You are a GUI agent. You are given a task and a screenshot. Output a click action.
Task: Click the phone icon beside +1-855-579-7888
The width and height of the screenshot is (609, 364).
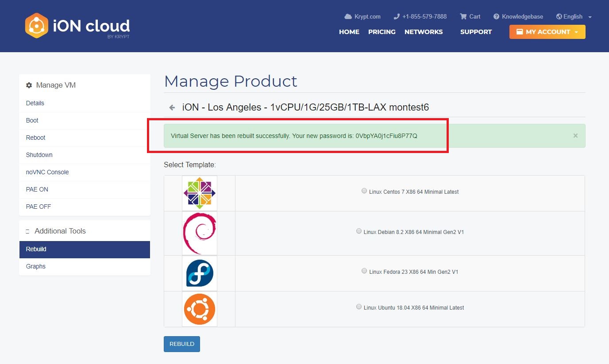(x=397, y=17)
